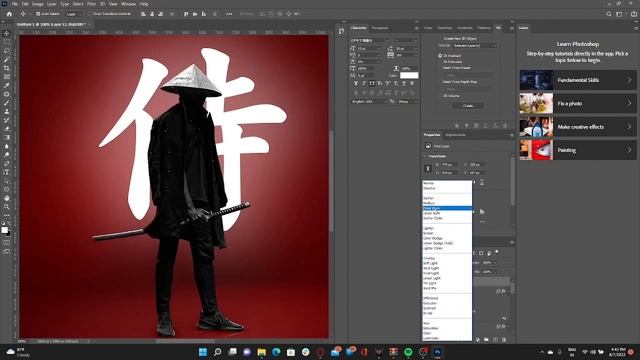The width and height of the screenshot is (640, 360).
Task: Select the Mesh From Preset radio option
Action: [440, 68]
